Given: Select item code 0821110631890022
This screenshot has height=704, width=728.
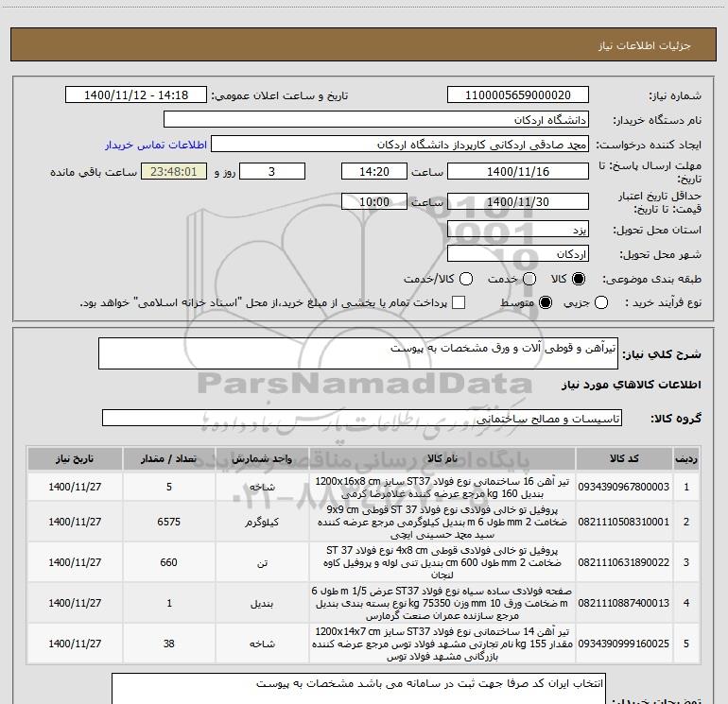Looking at the screenshot, I should coord(624,562).
